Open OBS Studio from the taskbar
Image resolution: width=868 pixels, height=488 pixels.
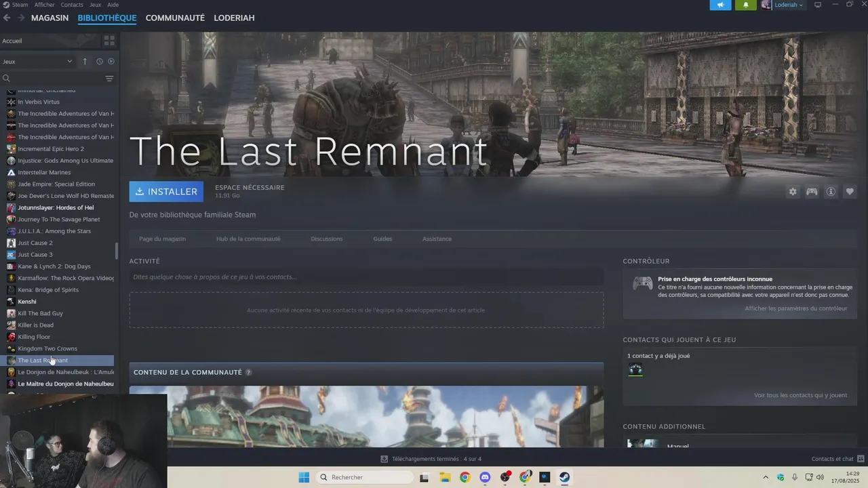(505, 477)
